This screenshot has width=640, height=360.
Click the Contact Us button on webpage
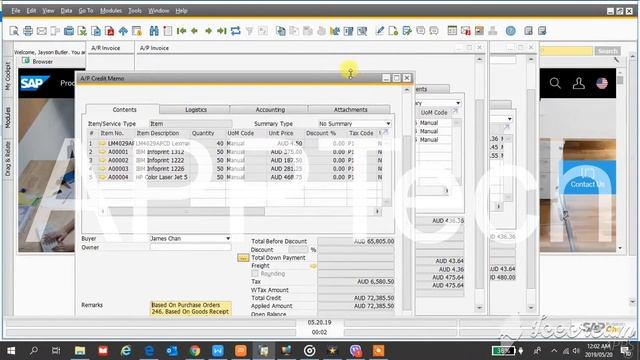coord(587,179)
